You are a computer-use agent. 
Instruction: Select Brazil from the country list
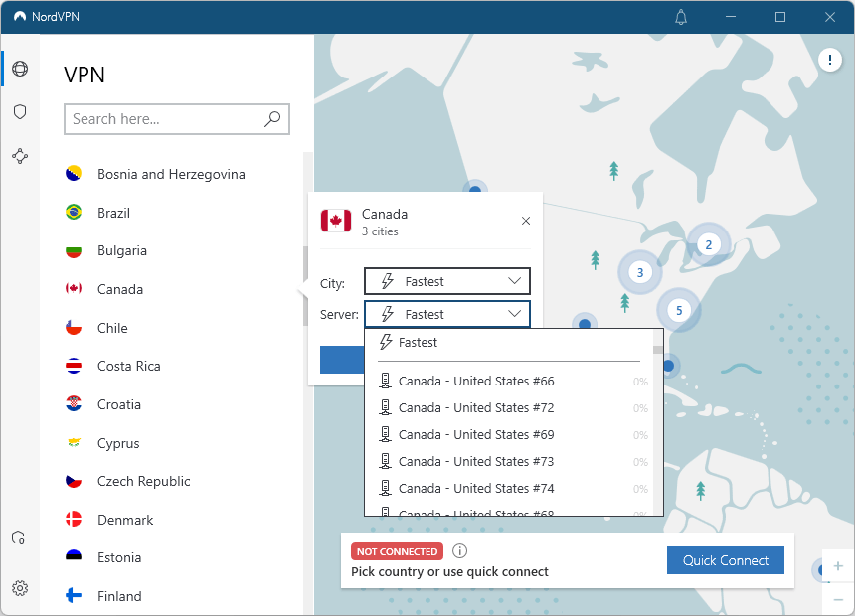(113, 212)
